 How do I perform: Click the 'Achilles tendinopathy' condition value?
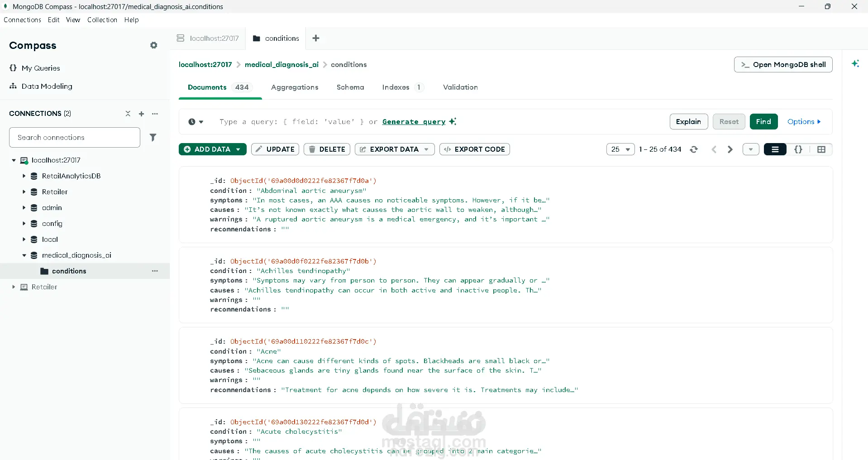(x=303, y=271)
